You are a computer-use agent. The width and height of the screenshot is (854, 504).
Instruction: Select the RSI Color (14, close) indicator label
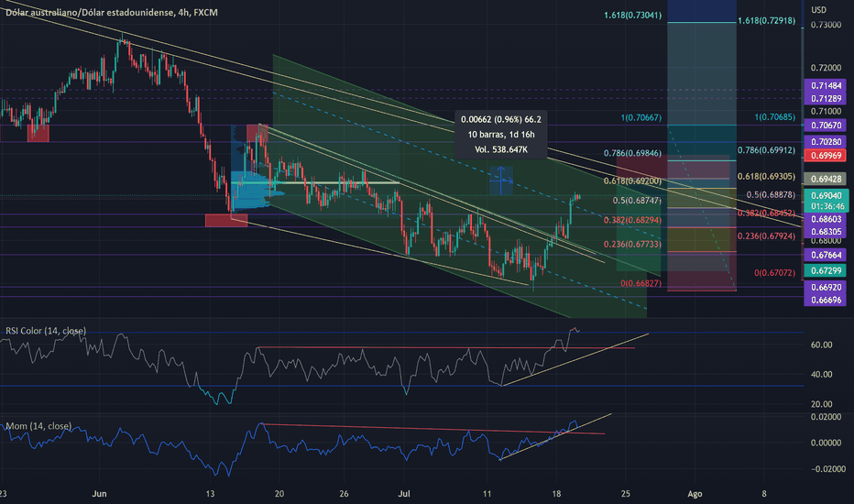(46, 331)
